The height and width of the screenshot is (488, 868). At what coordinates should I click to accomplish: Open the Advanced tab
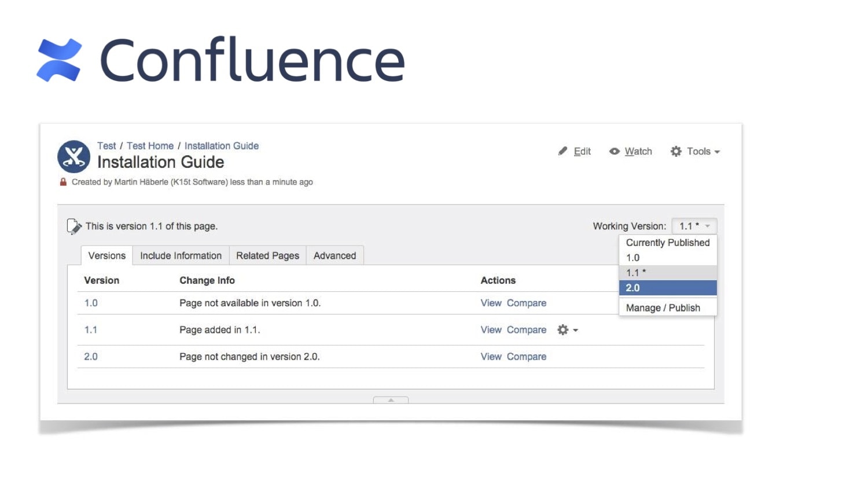(334, 255)
